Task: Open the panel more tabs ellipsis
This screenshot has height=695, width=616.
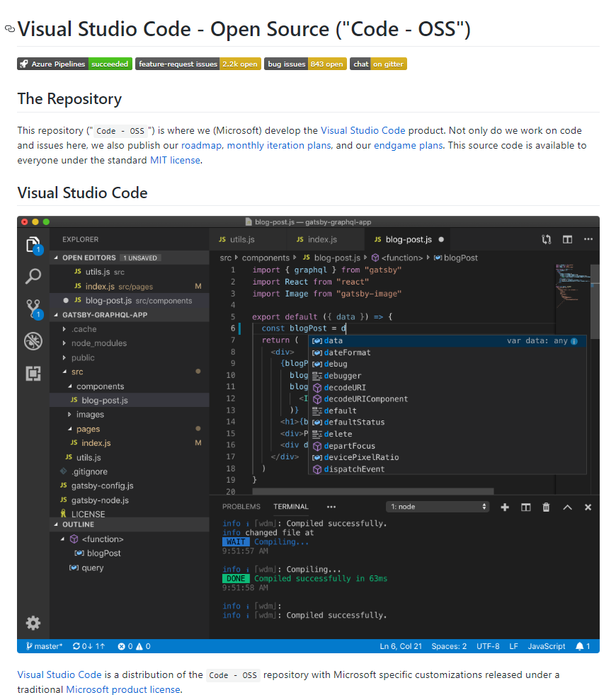Action: click(331, 507)
